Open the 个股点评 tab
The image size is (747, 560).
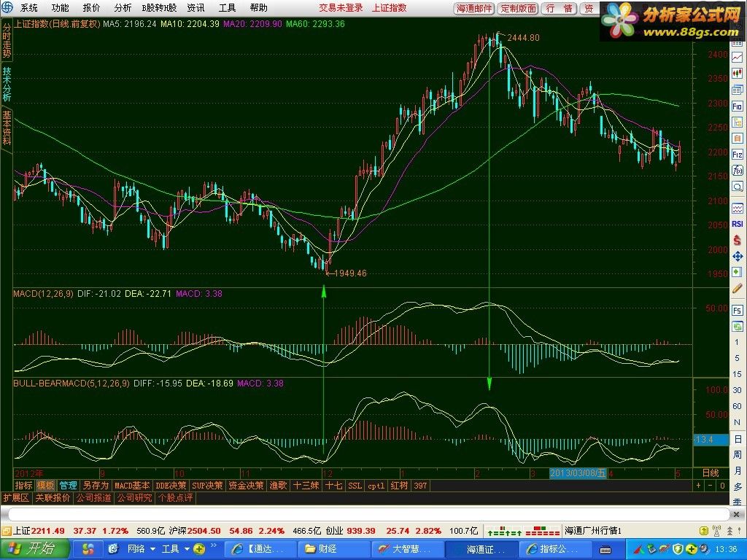175,498
